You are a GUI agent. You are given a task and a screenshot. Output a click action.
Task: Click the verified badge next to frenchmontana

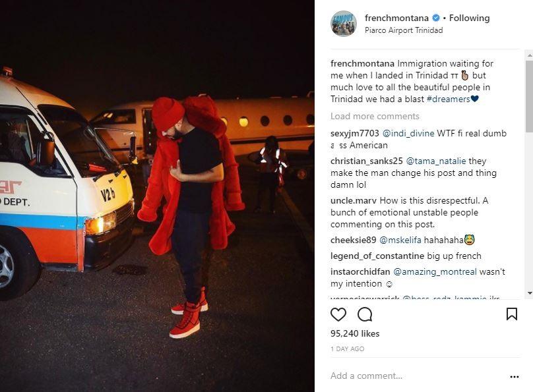click(436, 18)
